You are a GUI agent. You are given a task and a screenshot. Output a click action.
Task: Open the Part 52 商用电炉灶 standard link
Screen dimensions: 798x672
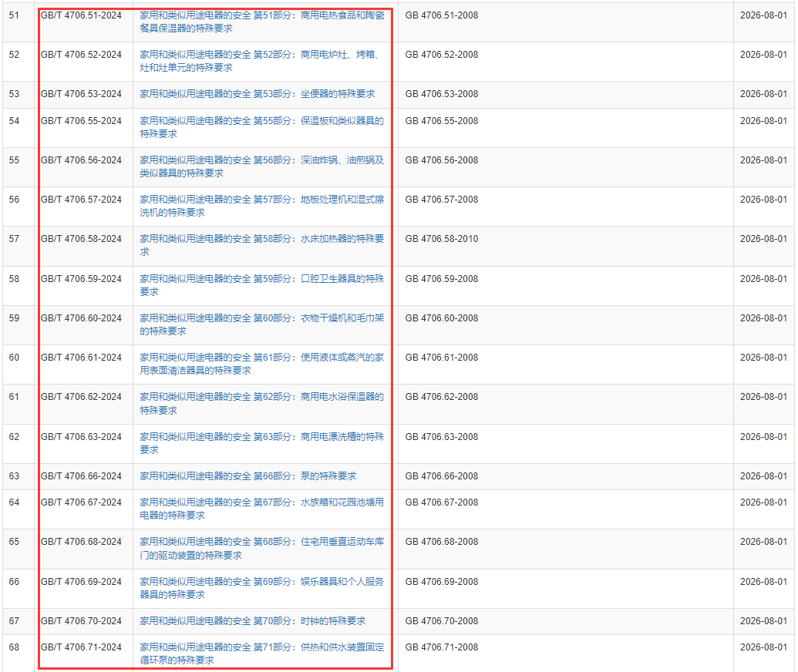coord(261,55)
